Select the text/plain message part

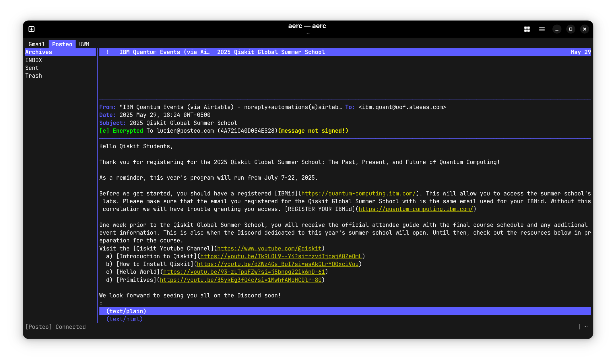(x=126, y=311)
